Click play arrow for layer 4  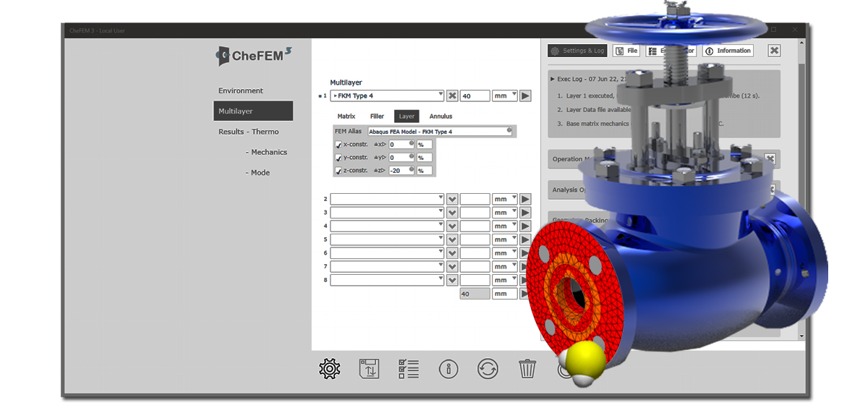pos(525,226)
